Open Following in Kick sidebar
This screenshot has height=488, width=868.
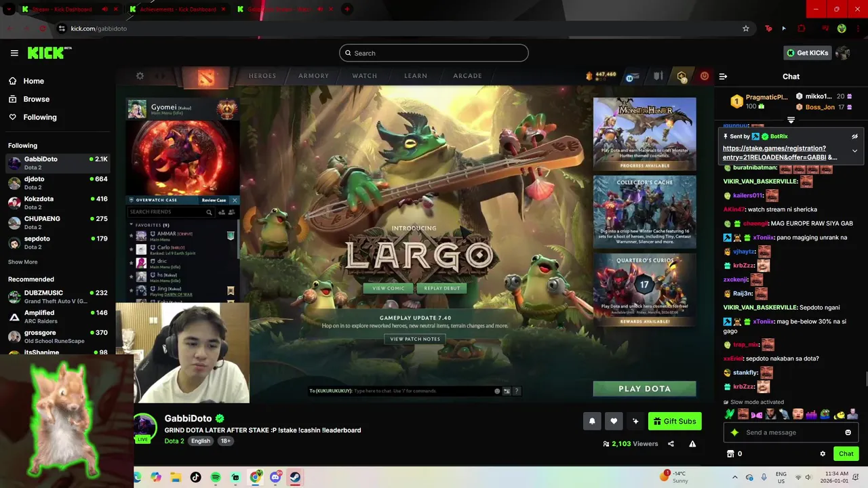pyautogui.click(x=33, y=117)
